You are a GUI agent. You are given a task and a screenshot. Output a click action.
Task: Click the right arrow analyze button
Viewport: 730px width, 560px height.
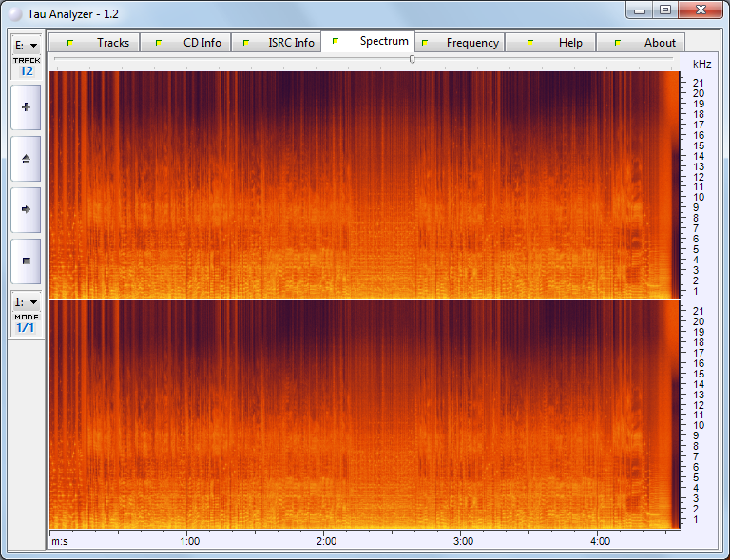[26, 209]
